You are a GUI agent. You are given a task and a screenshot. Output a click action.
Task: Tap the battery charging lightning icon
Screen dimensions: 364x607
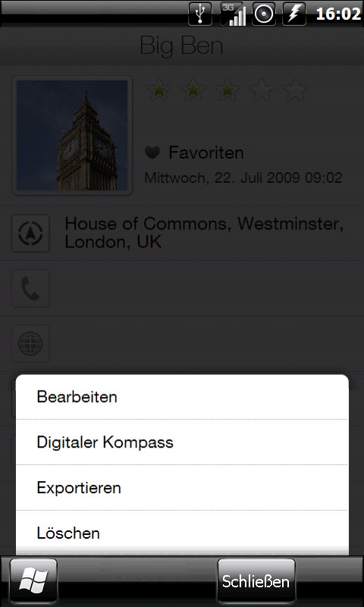pyautogui.click(x=294, y=14)
